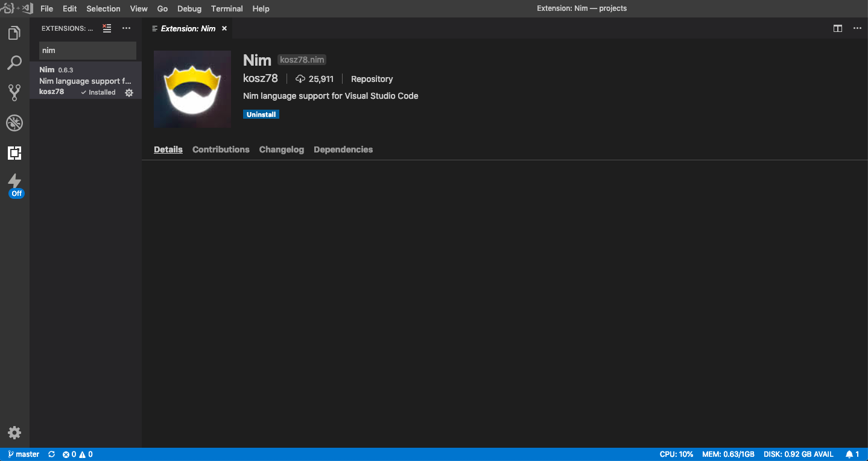Open the Edit menu
Image resolution: width=868 pixels, height=461 pixels.
click(x=70, y=8)
